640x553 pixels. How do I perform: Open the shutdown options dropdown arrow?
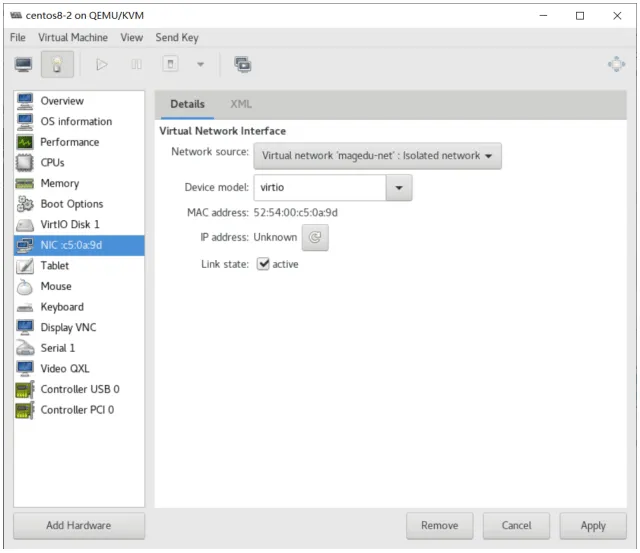click(x=200, y=64)
